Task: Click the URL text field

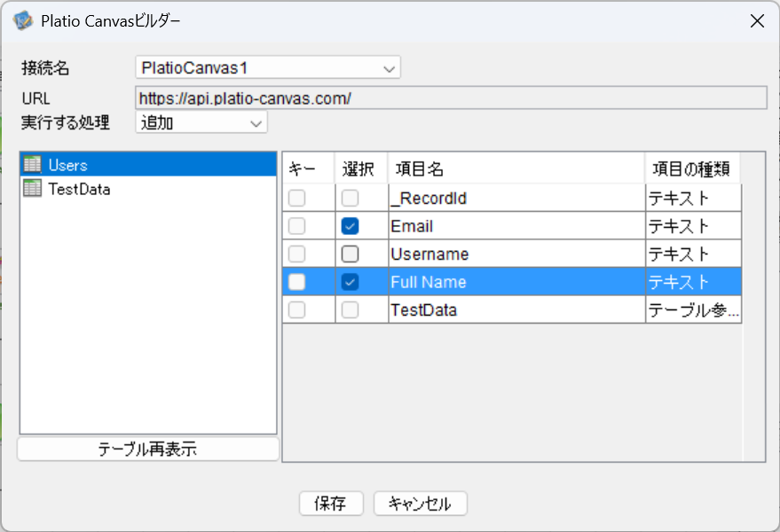Action: pyautogui.click(x=450, y=98)
